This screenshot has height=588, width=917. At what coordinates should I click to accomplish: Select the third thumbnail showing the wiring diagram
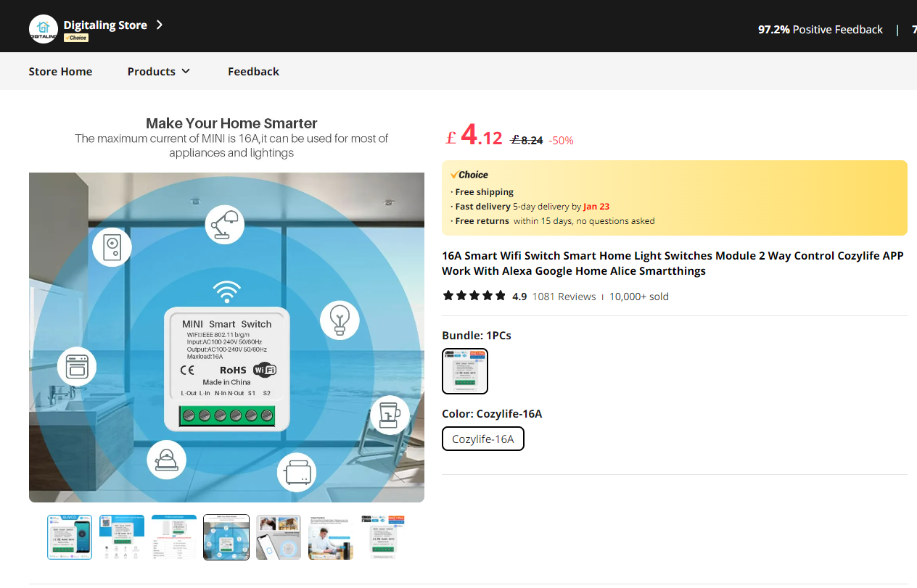pyautogui.click(x=174, y=537)
